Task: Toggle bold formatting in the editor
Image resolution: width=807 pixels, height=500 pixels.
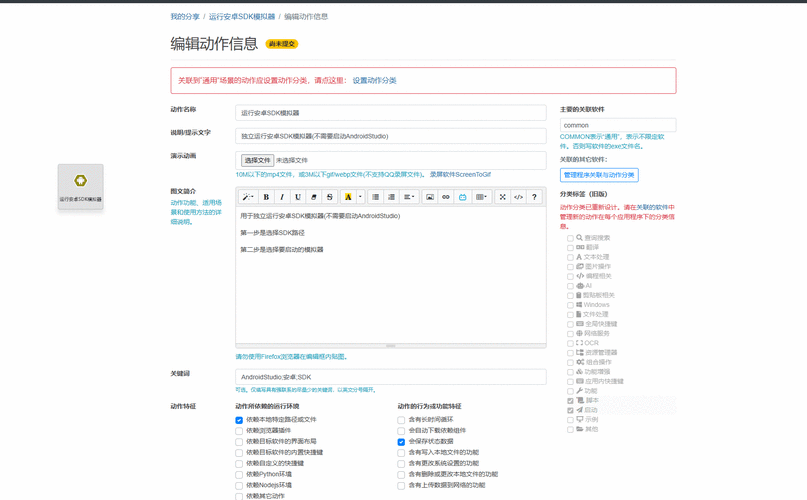Action: [266, 197]
